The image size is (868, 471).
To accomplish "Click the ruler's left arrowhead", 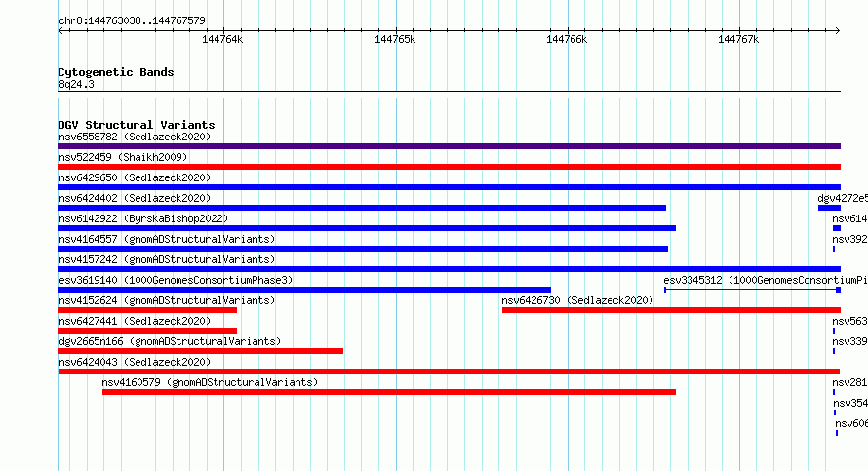I will 60,30.
